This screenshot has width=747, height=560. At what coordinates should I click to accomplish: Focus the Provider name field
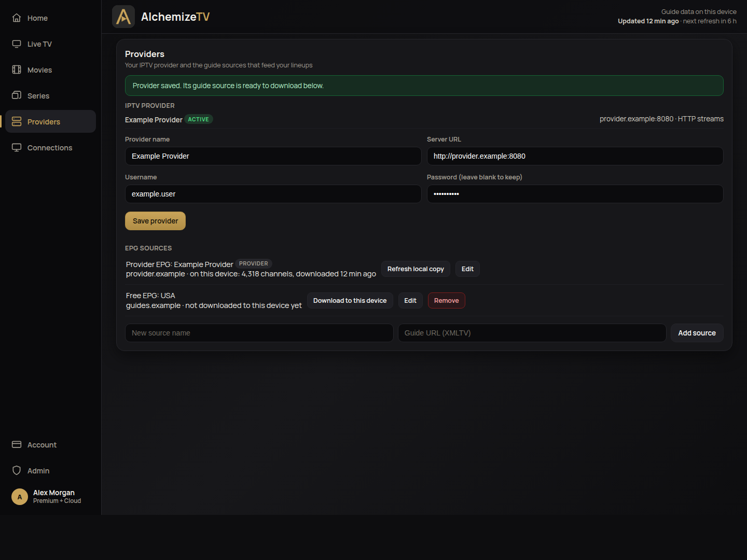pyautogui.click(x=273, y=156)
